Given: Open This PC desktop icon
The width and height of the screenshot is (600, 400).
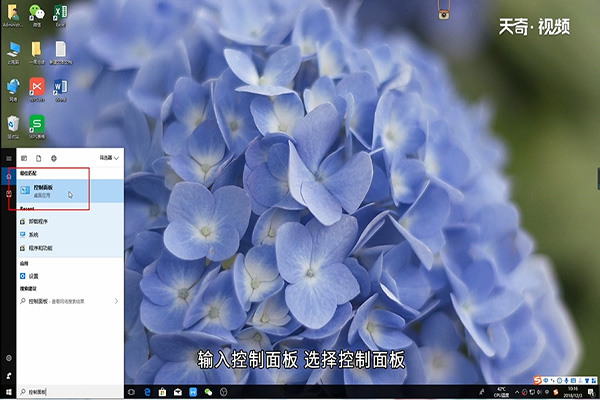Looking at the screenshot, I should coord(13,53).
